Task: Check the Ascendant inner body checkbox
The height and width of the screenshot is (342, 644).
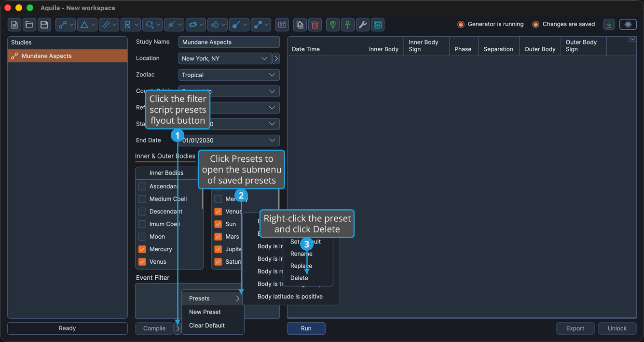Action: (142, 186)
